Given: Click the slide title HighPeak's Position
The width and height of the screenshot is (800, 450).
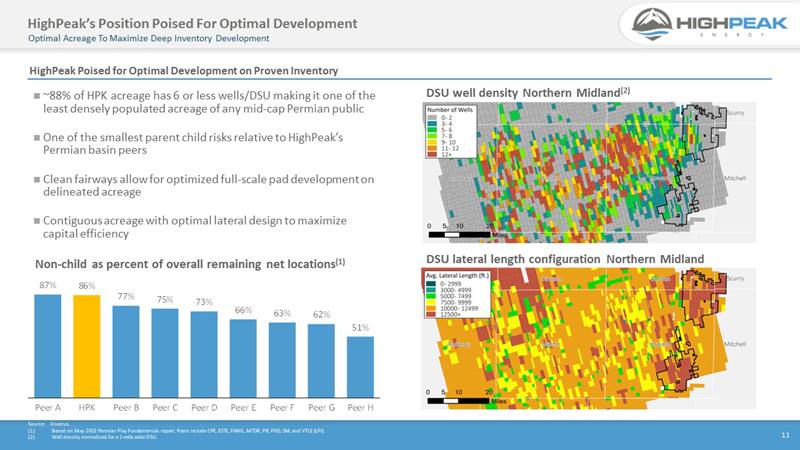Looking at the screenshot, I should [192, 23].
